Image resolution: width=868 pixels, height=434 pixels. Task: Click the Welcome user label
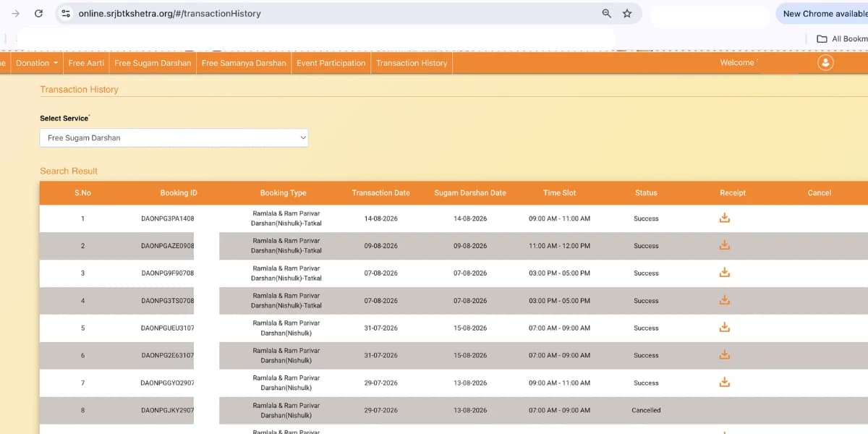[x=737, y=63]
